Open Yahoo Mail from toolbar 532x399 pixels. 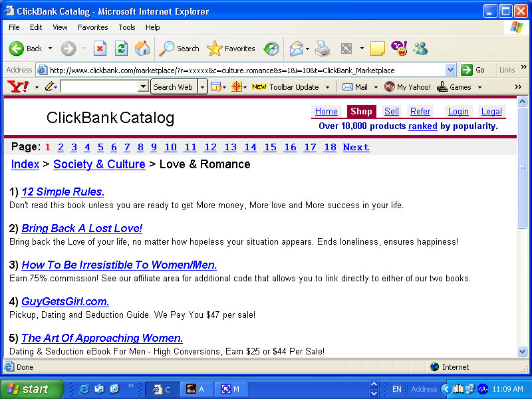[355, 87]
